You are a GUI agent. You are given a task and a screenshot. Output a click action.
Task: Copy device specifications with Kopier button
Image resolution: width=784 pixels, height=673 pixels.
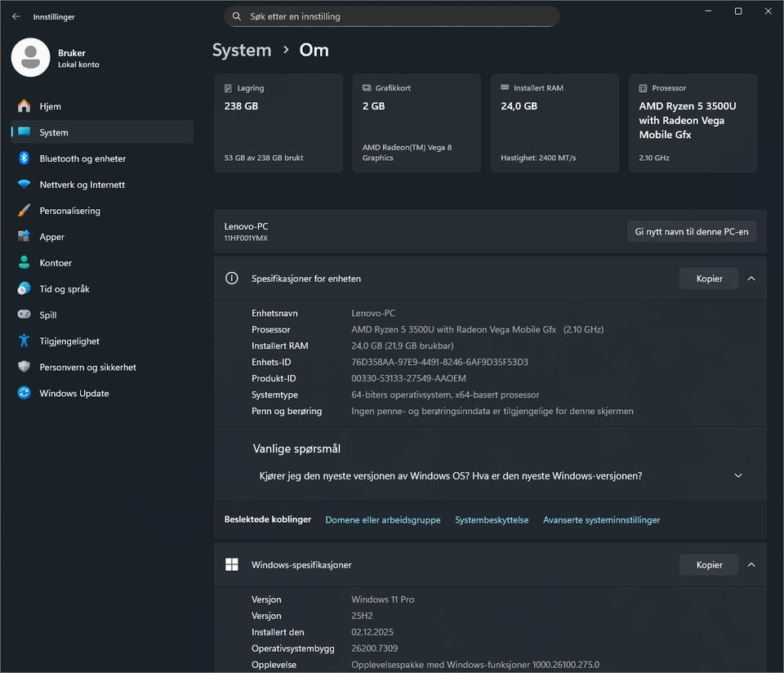click(x=708, y=279)
